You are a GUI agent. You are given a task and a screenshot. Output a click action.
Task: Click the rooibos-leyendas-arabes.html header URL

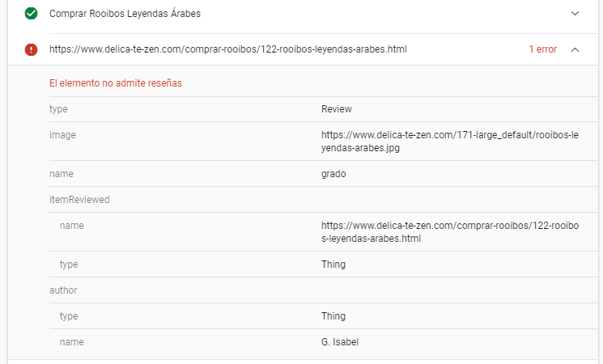pos(227,49)
